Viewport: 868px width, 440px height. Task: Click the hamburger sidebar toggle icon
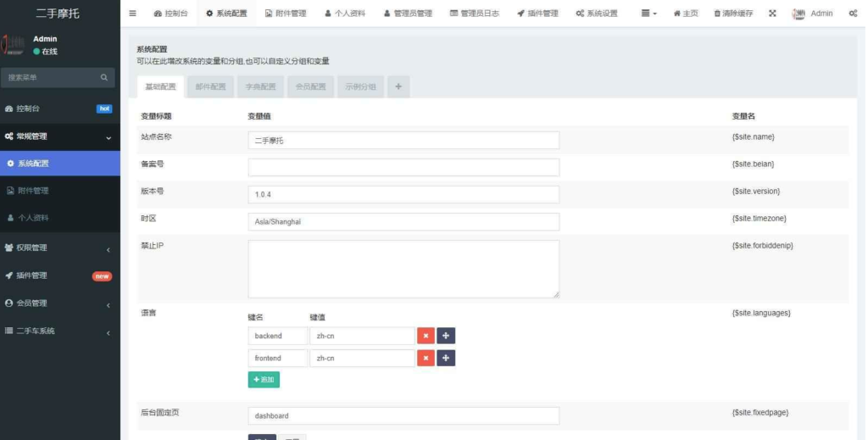[x=132, y=14]
